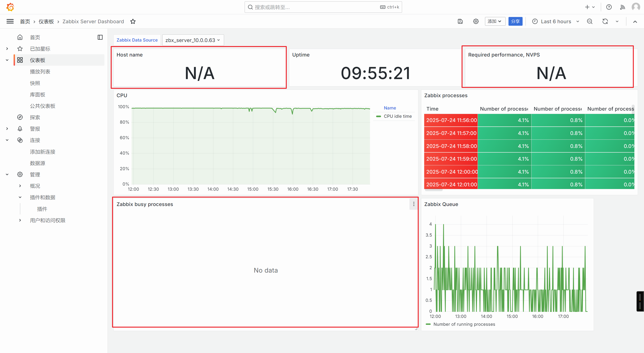
Task: Click the Grafana logo
Action: coord(10,7)
